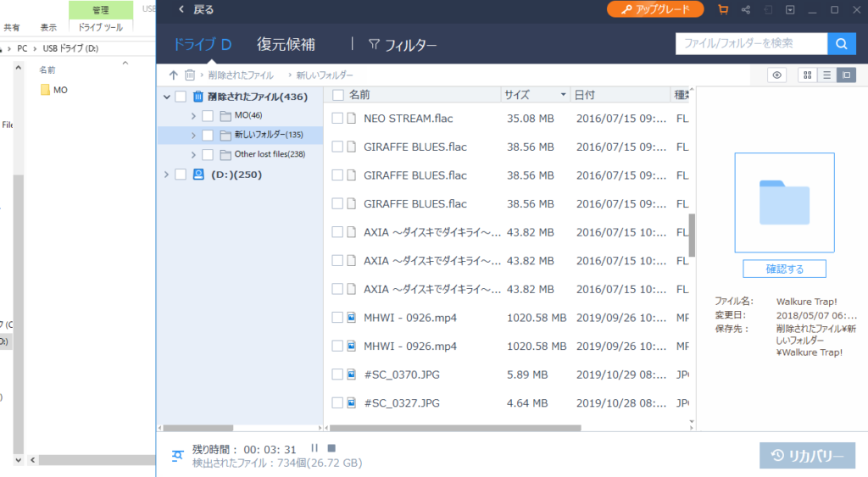This screenshot has height=477, width=868.
Task: Click the magnifier search button
Action: pyautogui.click(x=841, y=44)
